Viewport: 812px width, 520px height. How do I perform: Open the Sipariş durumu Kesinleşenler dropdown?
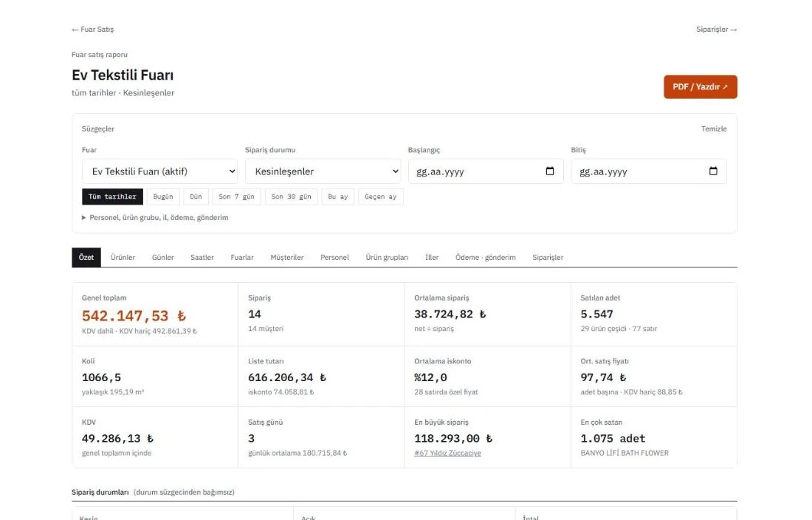pos(323,171)
